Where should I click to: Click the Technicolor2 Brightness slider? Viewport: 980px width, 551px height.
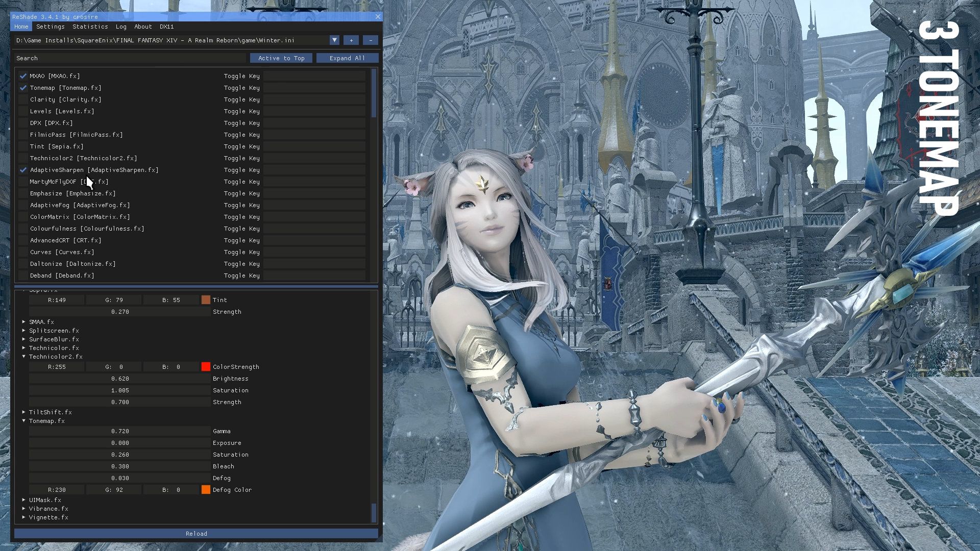click(x=120, y=379)
